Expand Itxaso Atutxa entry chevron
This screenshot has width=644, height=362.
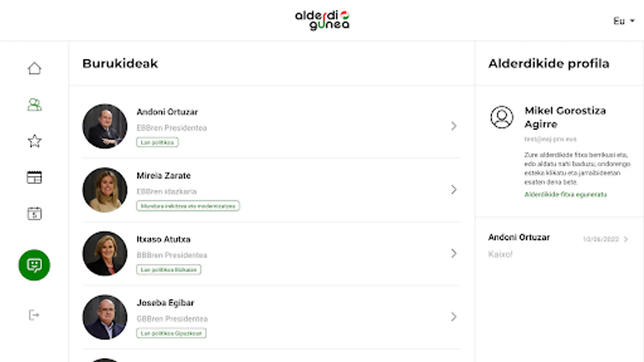[x=454, y=253]
